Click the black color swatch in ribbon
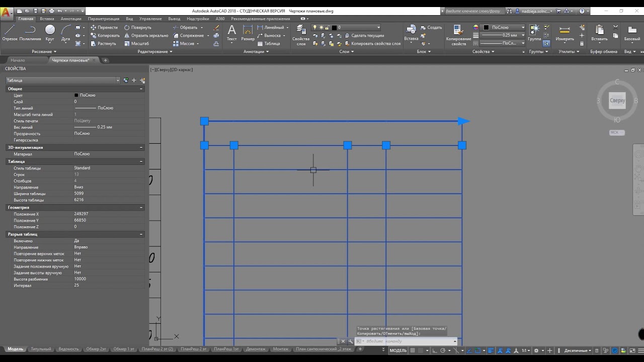The width and height of the screenshot is (644, 362). coord(486,28)
